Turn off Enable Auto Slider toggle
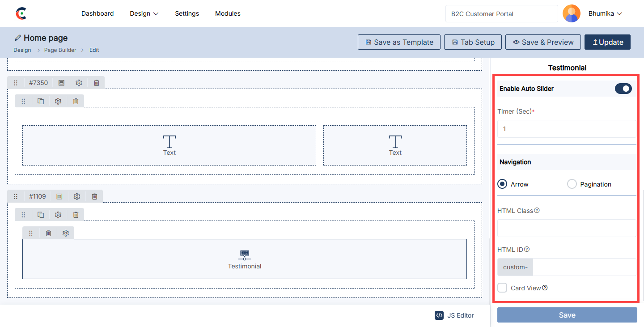 click(x=623, y=89)
